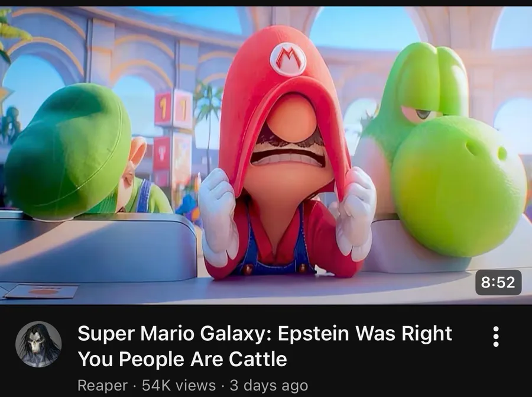Click Yoshi's sleepy eye in thumbnail
Screen dimensions: 532x397
click(x=421, y=114)
